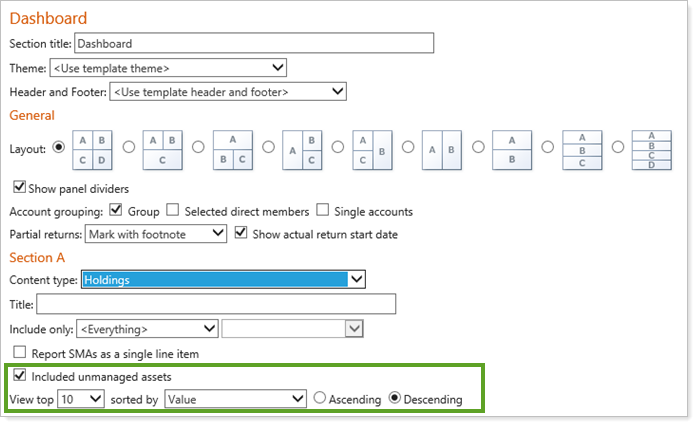Open the View top 10 dropdown
The height and width of the screenshot is (426, 697).
81,399
